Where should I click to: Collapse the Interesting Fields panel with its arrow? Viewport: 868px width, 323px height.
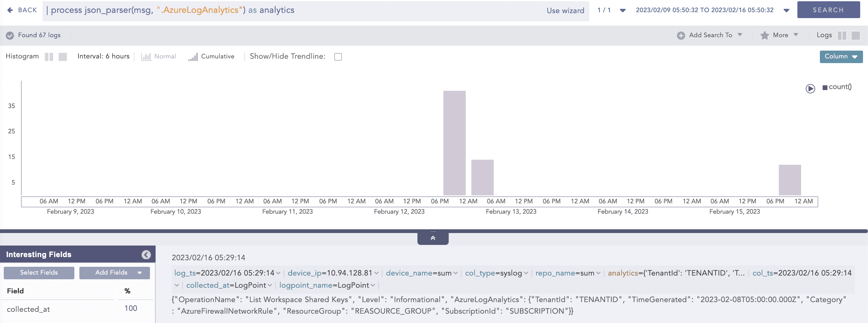(146, 255)
